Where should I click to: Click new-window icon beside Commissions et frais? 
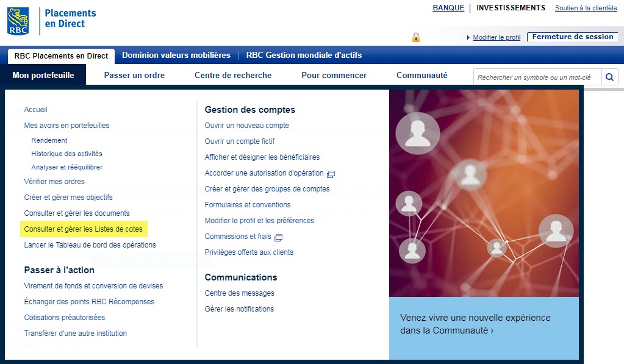point(279,238)
